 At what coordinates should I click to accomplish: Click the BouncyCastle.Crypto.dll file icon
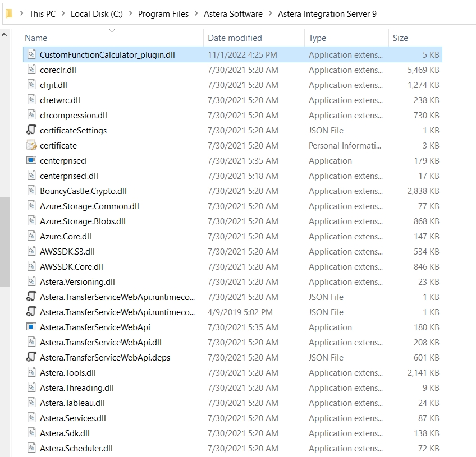pos(31,191)
